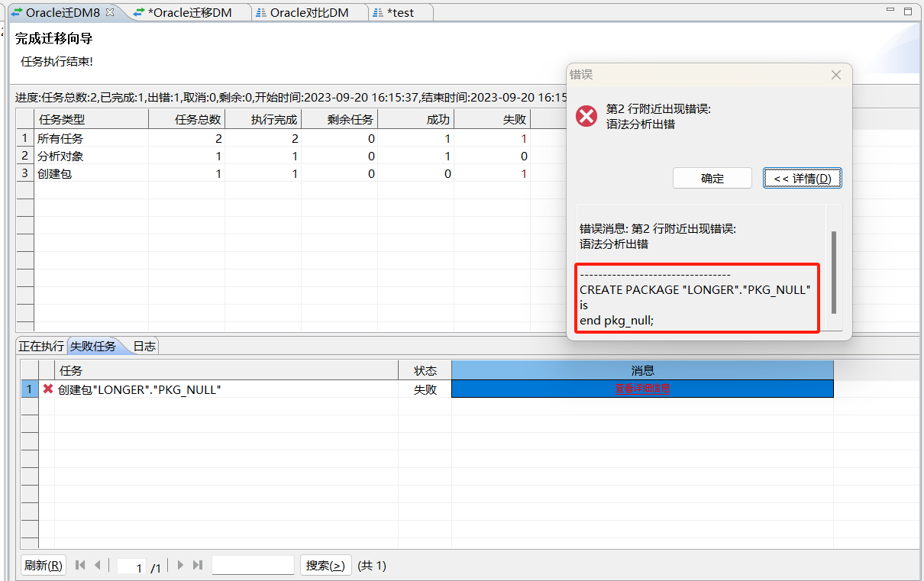Collapse the error details via 详情(D)

[802, 177]
